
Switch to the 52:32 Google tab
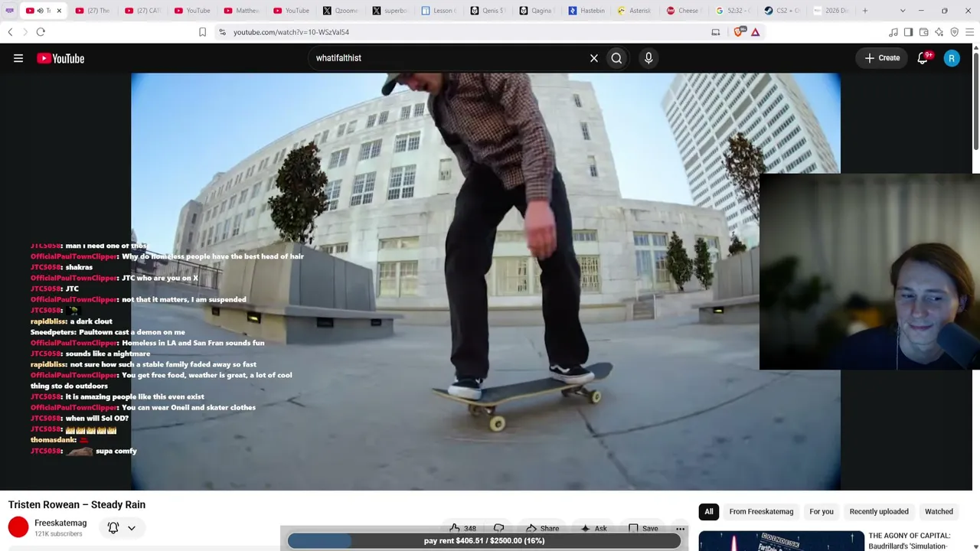tap(733, 11)
